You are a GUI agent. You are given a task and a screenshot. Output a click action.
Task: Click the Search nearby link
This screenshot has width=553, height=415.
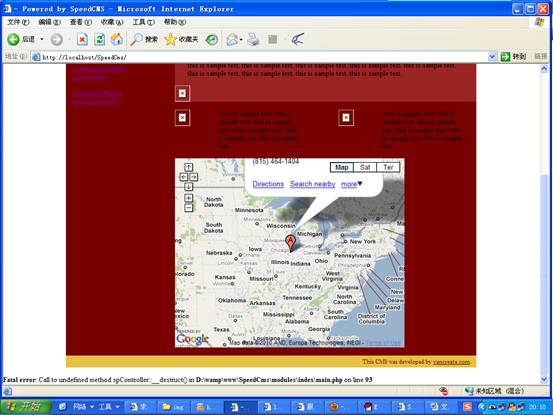(312, 184)
